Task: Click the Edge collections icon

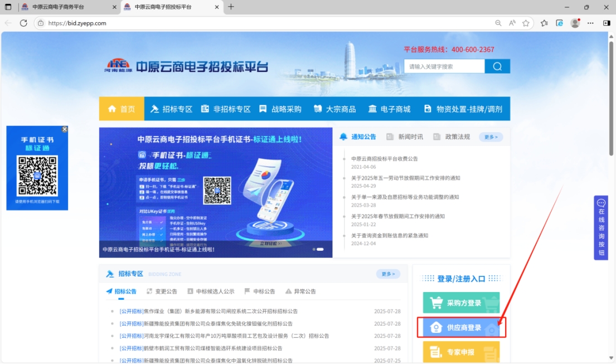Action: (x=560, y=23)
